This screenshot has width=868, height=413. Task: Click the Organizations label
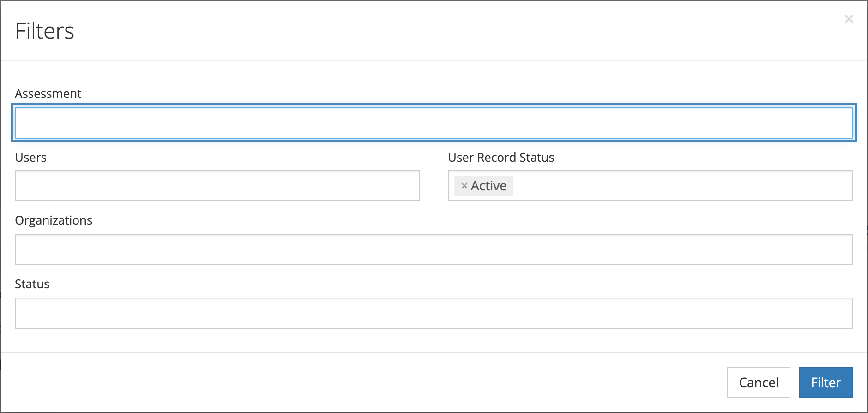click(54, 221)
